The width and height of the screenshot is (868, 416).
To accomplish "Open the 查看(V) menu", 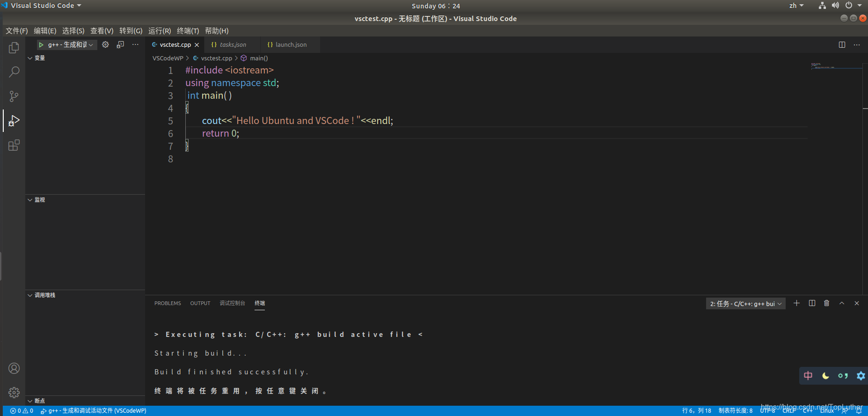I will tap(102, 31).
